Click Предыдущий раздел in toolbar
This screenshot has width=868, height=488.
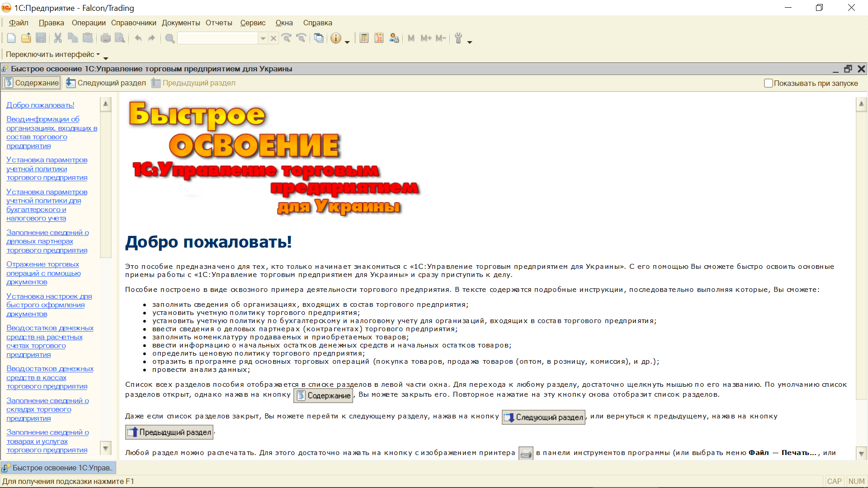[193, 83]
